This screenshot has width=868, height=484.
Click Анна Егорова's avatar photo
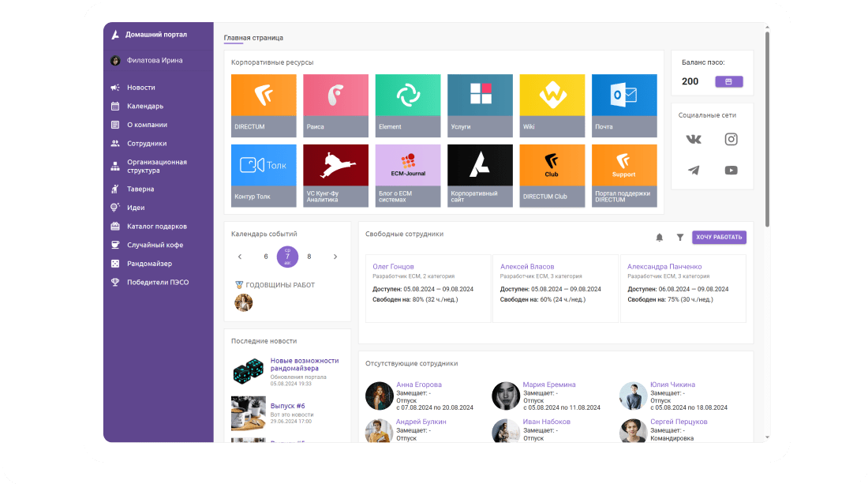[x=380, y=396]
